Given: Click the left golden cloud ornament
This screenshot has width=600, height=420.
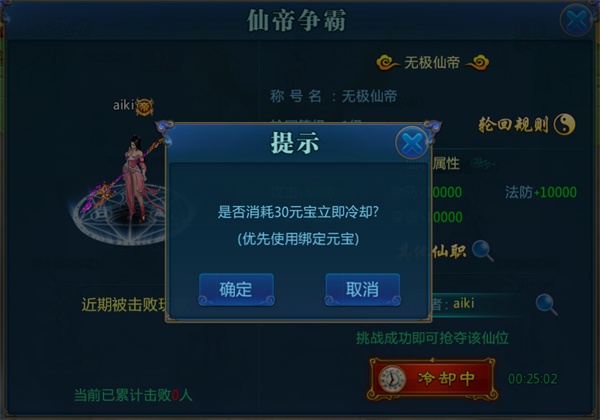Looking at the screenshot, I should tap(388, 62).
